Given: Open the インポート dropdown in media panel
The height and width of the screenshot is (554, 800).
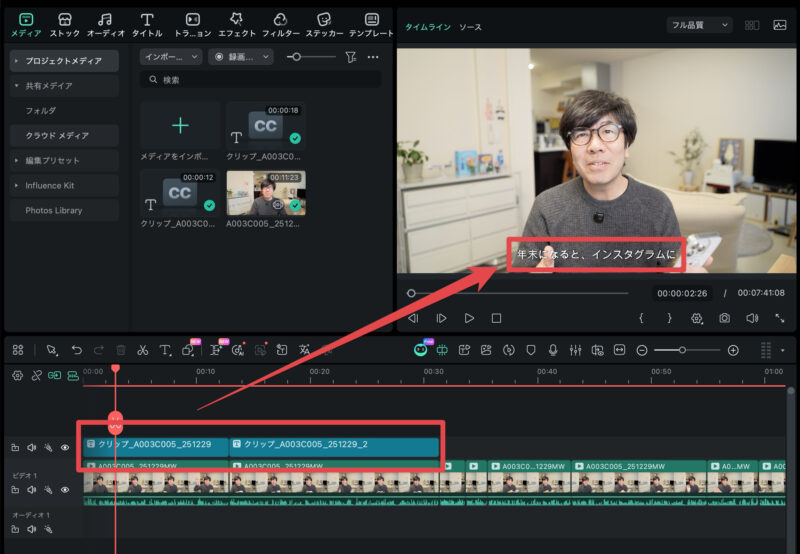Looking at the screenshot, I should 171,57.
